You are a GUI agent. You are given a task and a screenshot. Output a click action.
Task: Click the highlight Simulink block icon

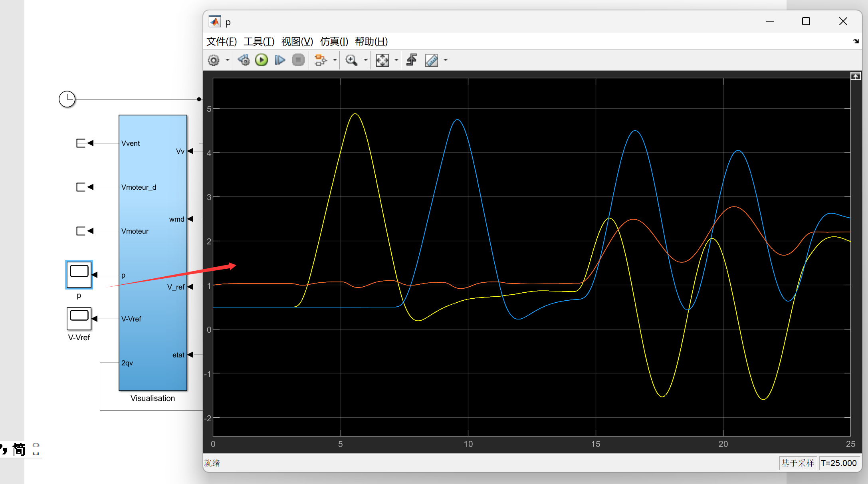pyautogui.click(x=320, y=60)
